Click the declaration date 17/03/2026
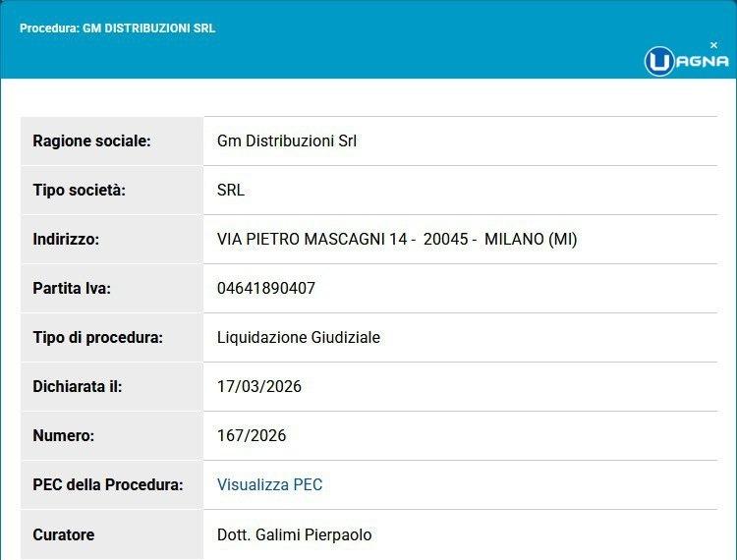Screen dimensions: 737x560 click(x=258, y=386)
